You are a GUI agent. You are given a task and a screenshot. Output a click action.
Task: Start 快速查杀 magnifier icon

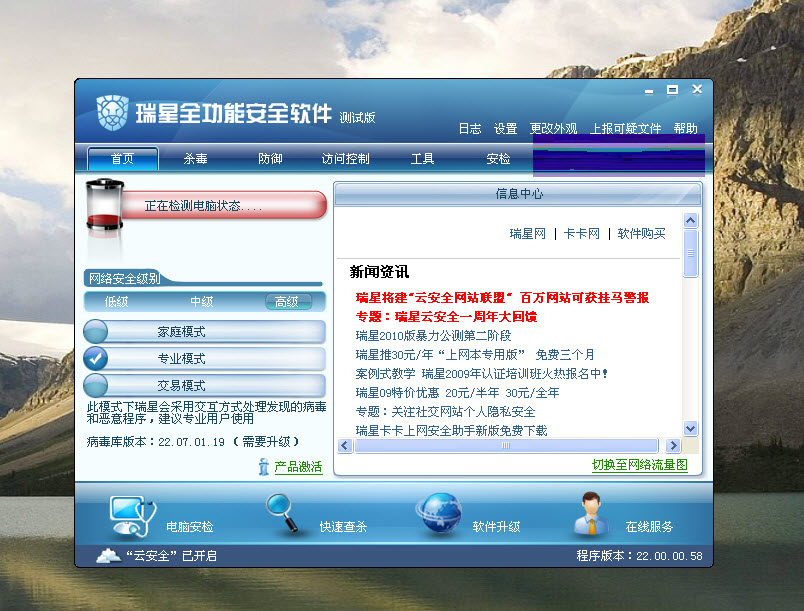point(282,513)
